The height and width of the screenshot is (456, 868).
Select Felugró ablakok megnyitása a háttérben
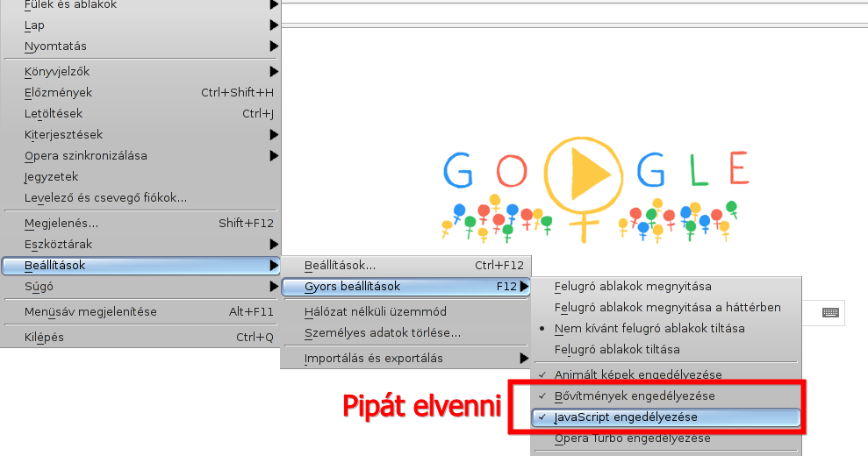[666, 307]
